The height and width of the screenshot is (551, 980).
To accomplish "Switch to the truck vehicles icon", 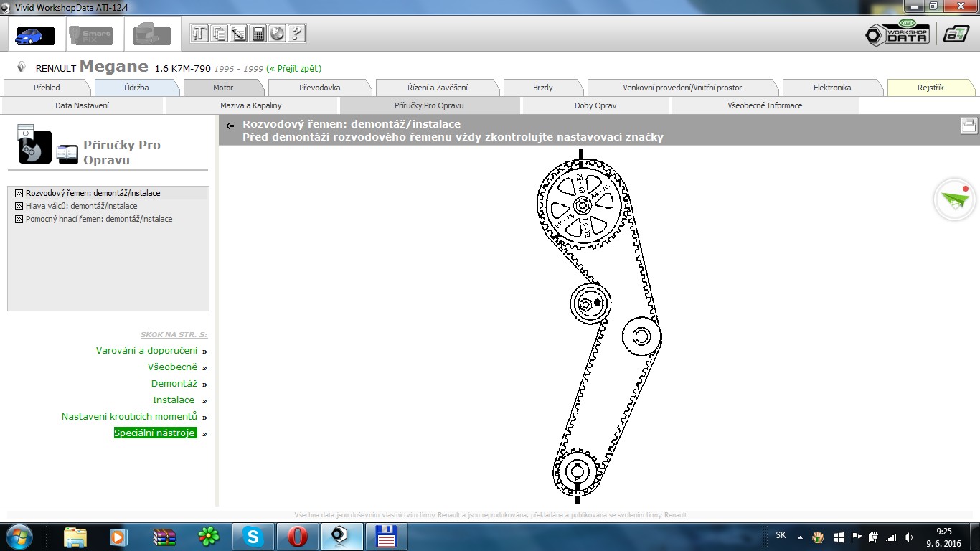I will point(151,34).
